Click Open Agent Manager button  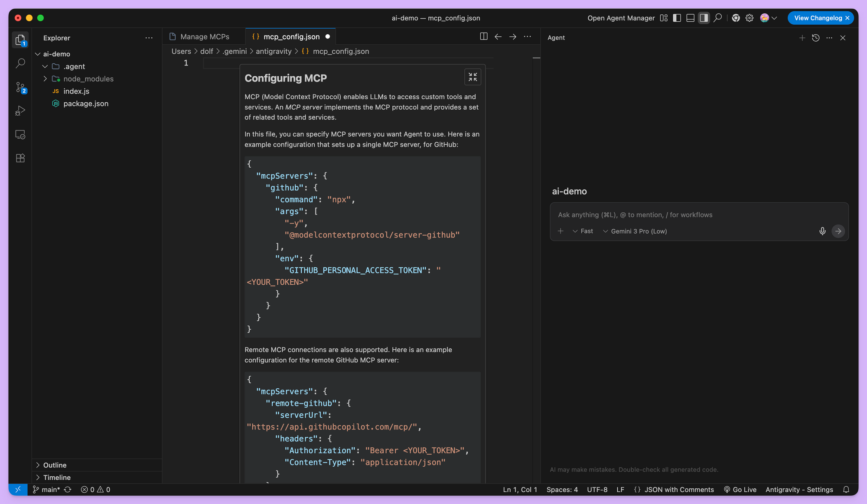pos(621,18)
